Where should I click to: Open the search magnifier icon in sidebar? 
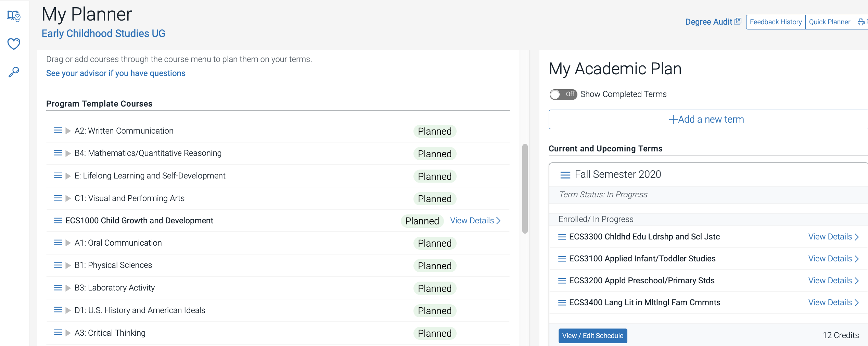[14, 72]
